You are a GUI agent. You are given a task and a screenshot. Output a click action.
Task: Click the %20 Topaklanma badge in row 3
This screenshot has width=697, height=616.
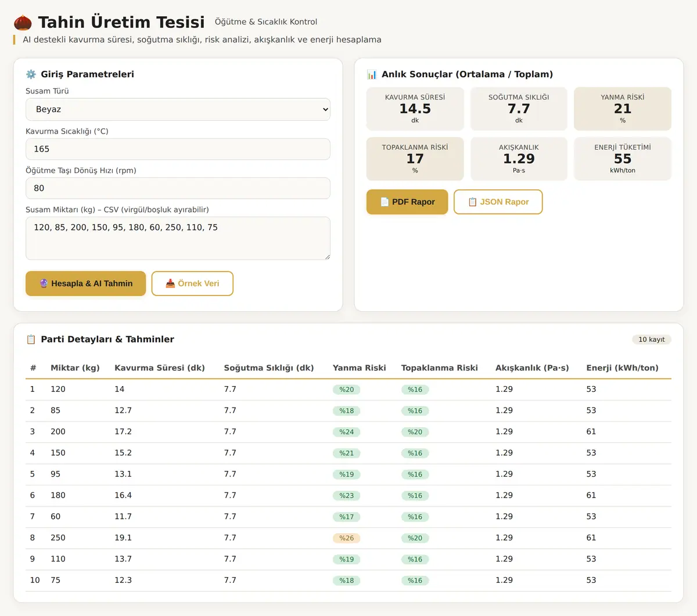coord(415,432)
